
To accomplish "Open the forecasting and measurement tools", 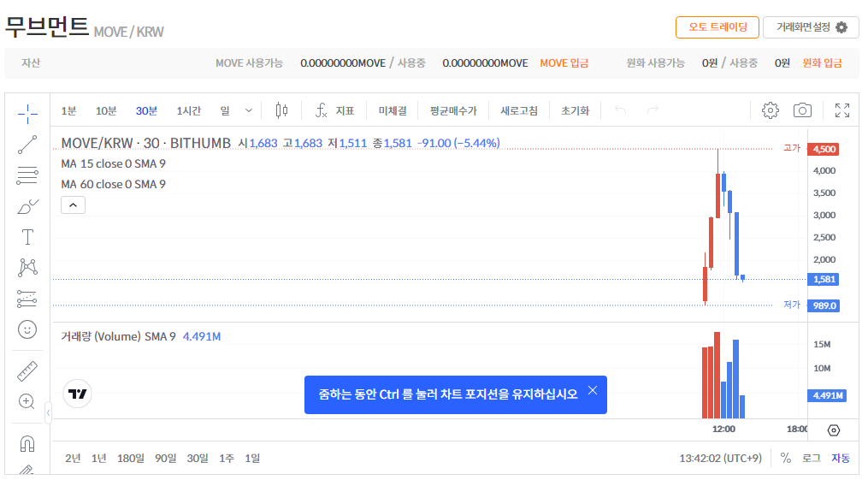I will [27, 299].
